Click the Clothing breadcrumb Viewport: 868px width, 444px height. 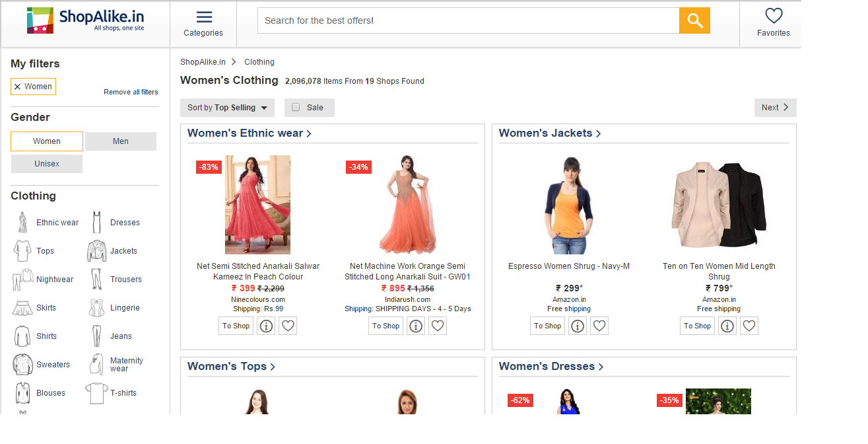(x=259, y=61)
